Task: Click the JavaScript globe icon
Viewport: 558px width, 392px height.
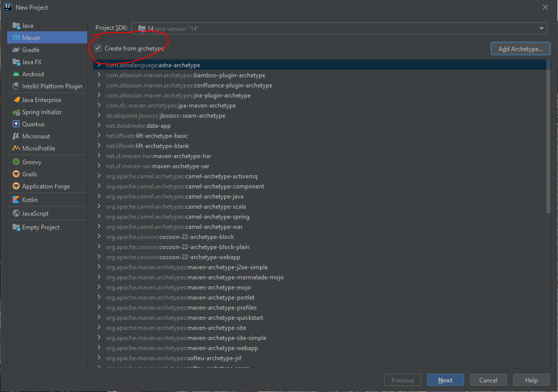Action: pyautogui.click(x=16, y=213)
